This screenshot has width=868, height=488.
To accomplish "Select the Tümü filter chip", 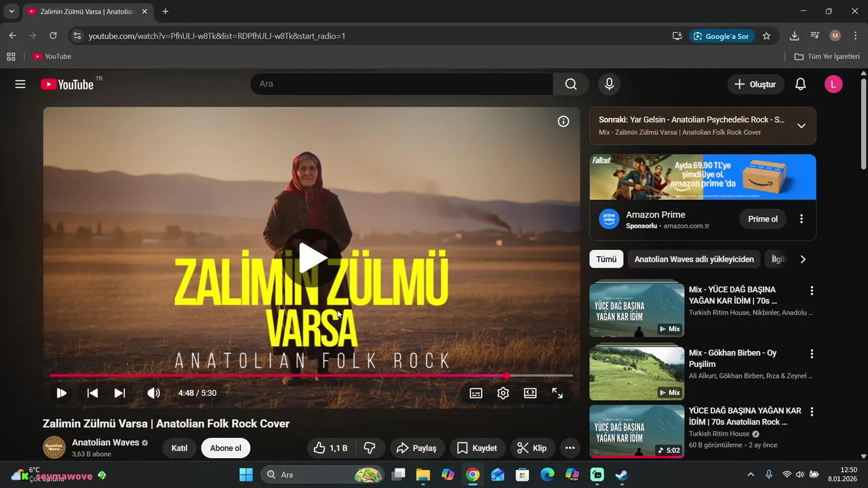I will (x=606, y=259).
